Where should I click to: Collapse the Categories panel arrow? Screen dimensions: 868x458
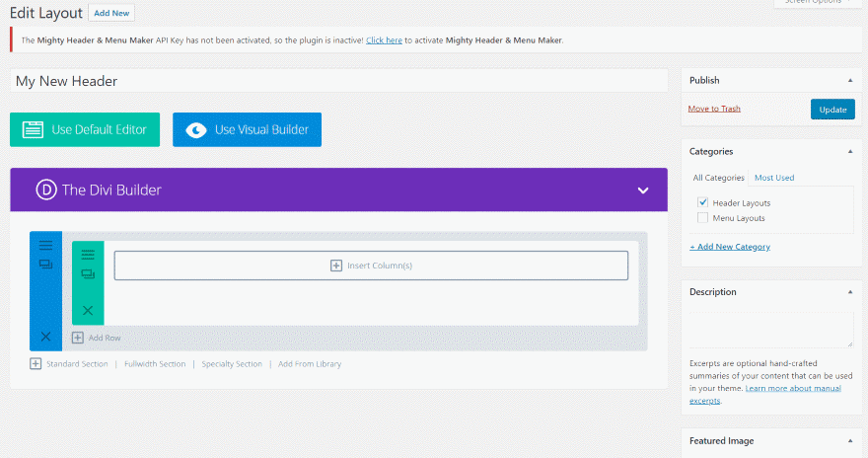(x=850, y=151)
